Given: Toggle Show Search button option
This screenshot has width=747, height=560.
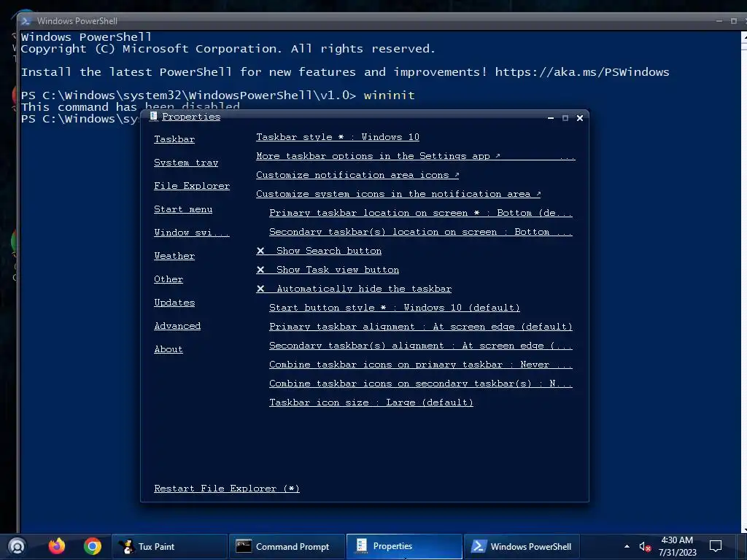Looking at the screenshot, I should (319, 251).
